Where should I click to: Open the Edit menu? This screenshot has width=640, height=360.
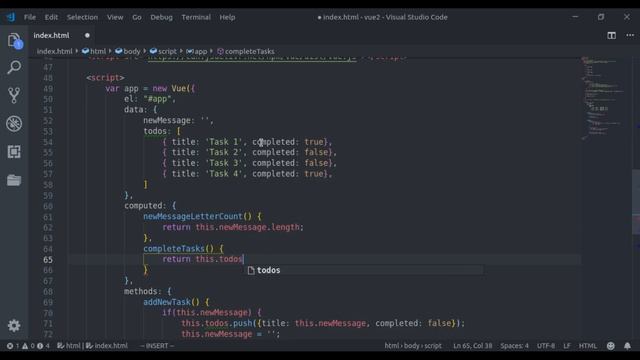[51, 17]
